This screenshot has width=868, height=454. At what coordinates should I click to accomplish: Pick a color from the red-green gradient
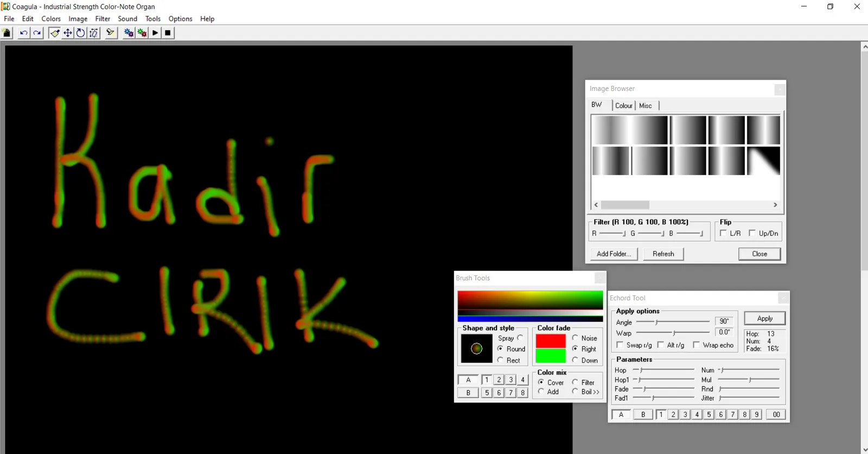530,300
